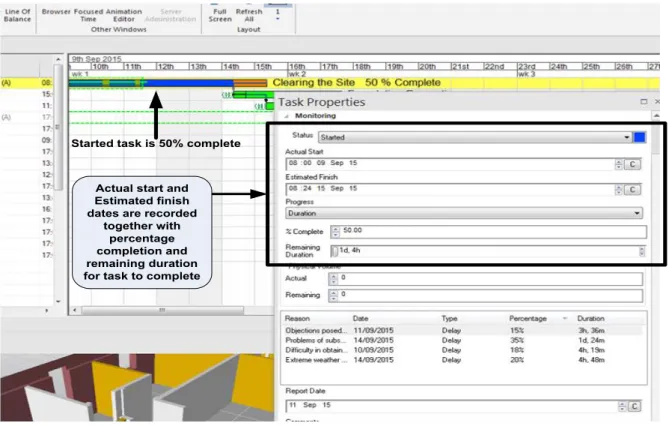Clear Report Date with its C button

(x=634, y=406)
